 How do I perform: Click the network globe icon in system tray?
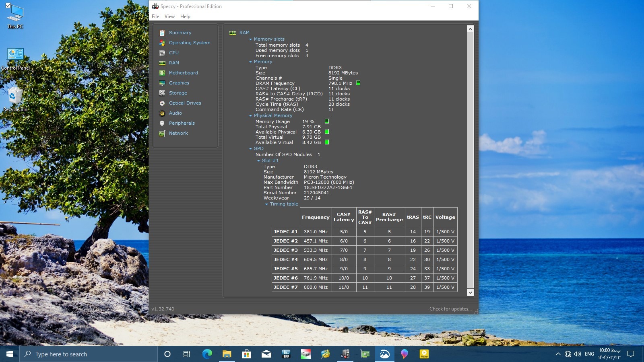pos(568,354)
